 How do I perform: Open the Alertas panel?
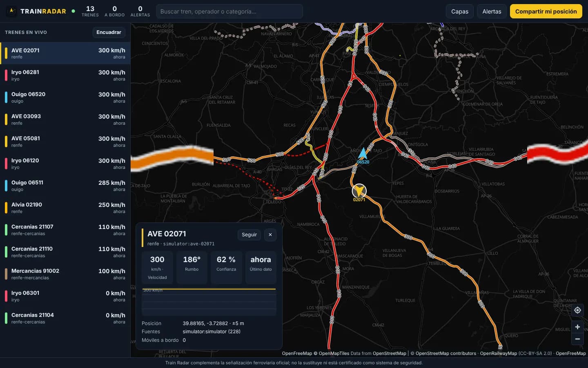492,11
